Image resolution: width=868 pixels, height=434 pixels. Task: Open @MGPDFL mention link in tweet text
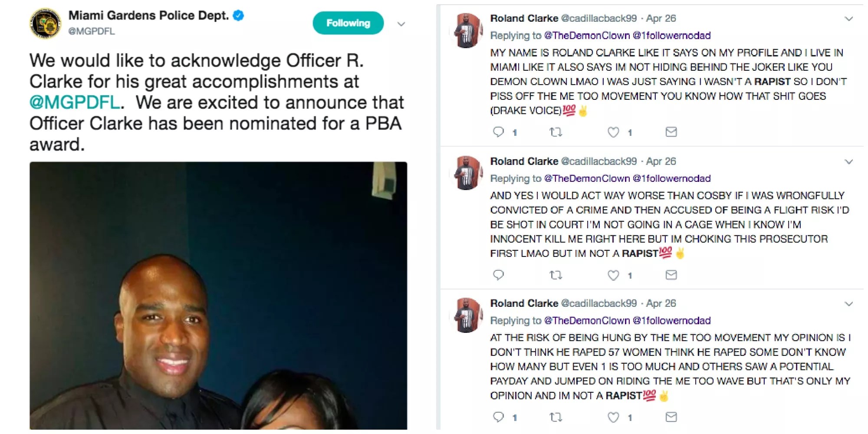click(x=75, y=102)
